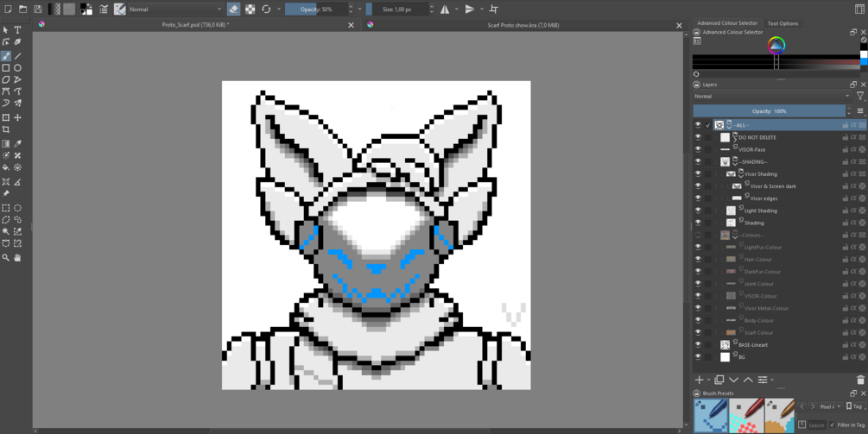Select the Fill bucket tool
Image resolution: width=868 pixels, height=434 pixels.
point(5,167)
